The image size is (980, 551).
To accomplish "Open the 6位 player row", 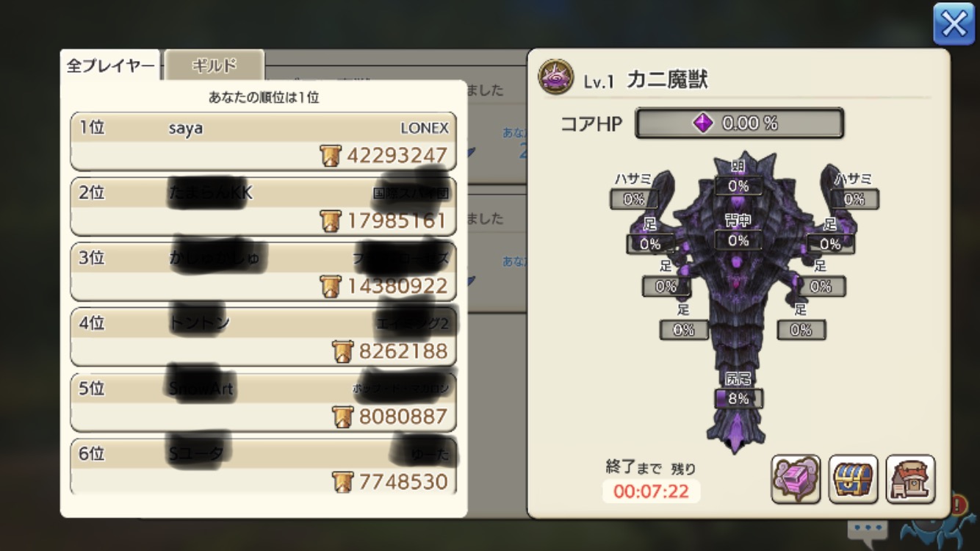I will [x=263, y=467].
